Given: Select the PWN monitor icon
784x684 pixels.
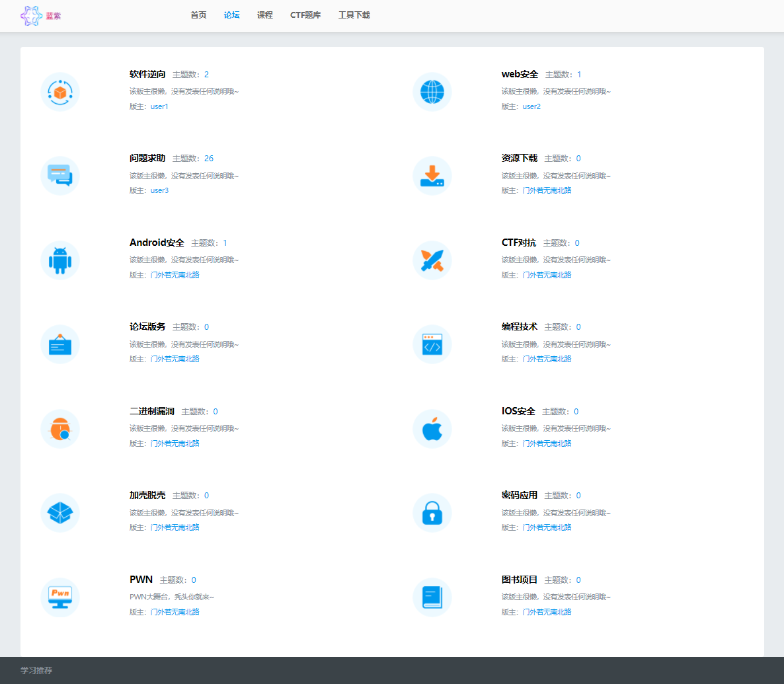Looking at the screenshot, I should (x=60, y=597).
